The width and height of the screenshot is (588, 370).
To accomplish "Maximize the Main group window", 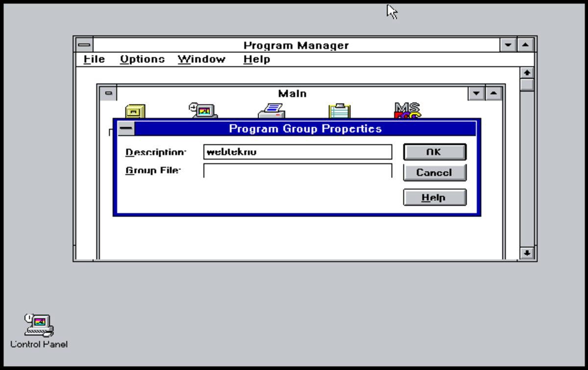I will click(493, 93).
